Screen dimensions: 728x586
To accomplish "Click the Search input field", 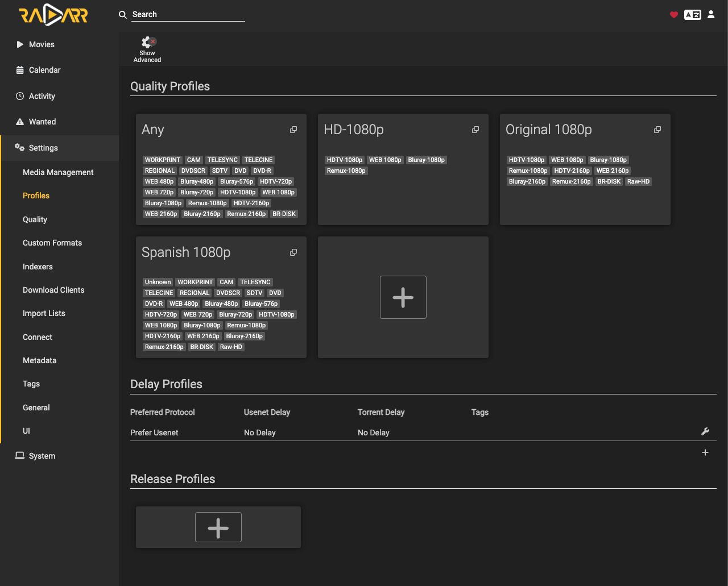I will click(x=188, y=15).
